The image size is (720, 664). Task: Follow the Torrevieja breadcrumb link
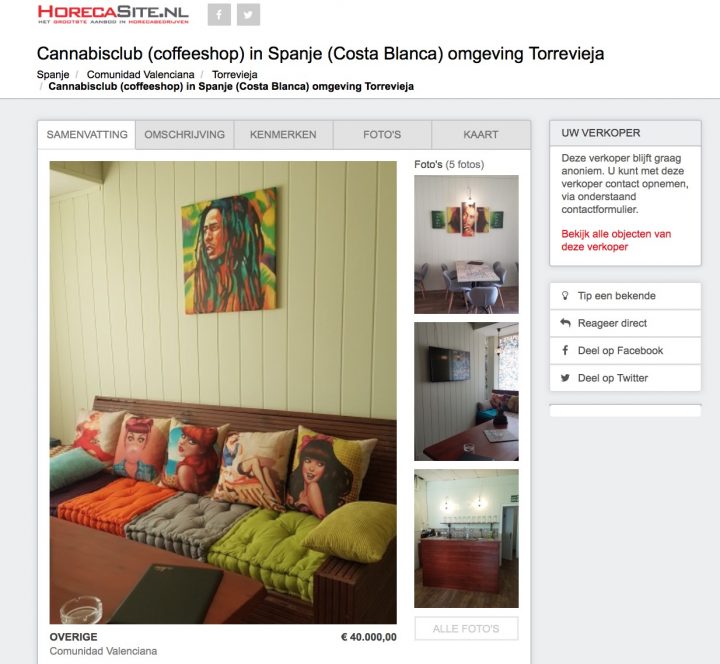click(235, 74)
